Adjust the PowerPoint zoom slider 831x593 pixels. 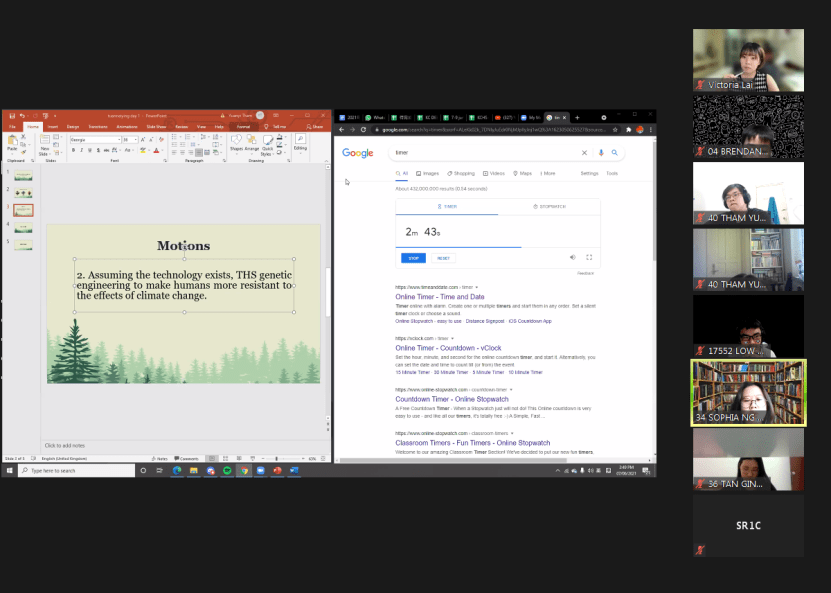click(x=276, y=458)
